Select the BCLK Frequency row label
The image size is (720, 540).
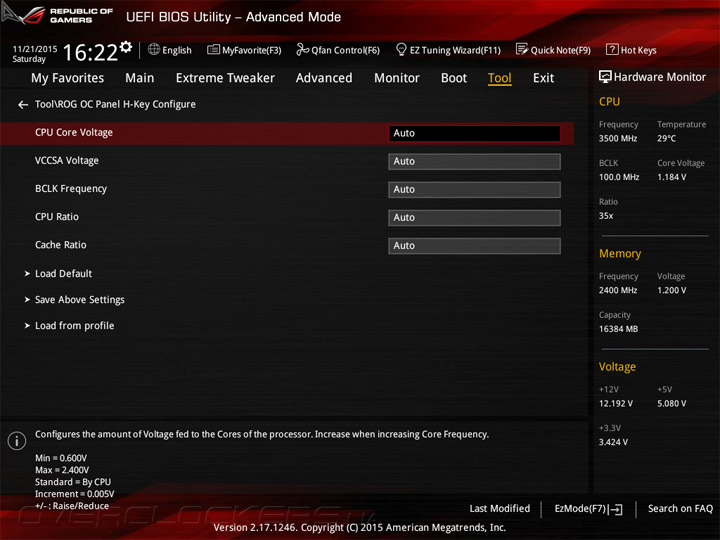pos(71,189)
